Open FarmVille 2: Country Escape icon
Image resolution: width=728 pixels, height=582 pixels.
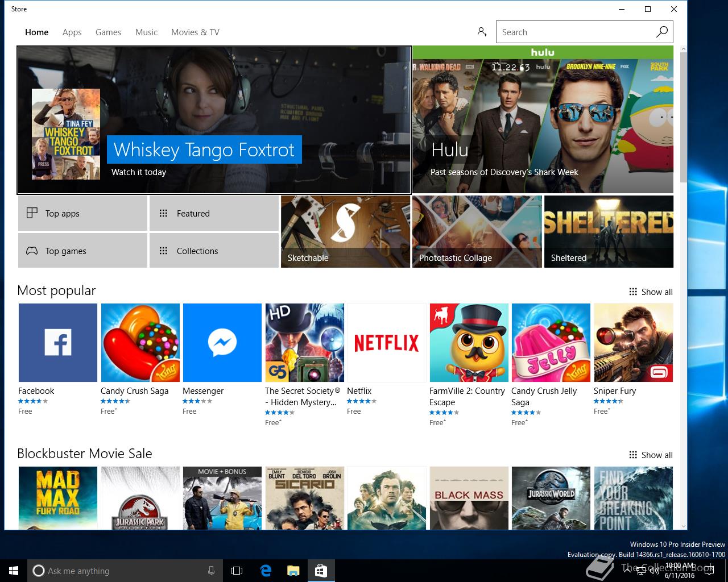[x=469, y=343]
